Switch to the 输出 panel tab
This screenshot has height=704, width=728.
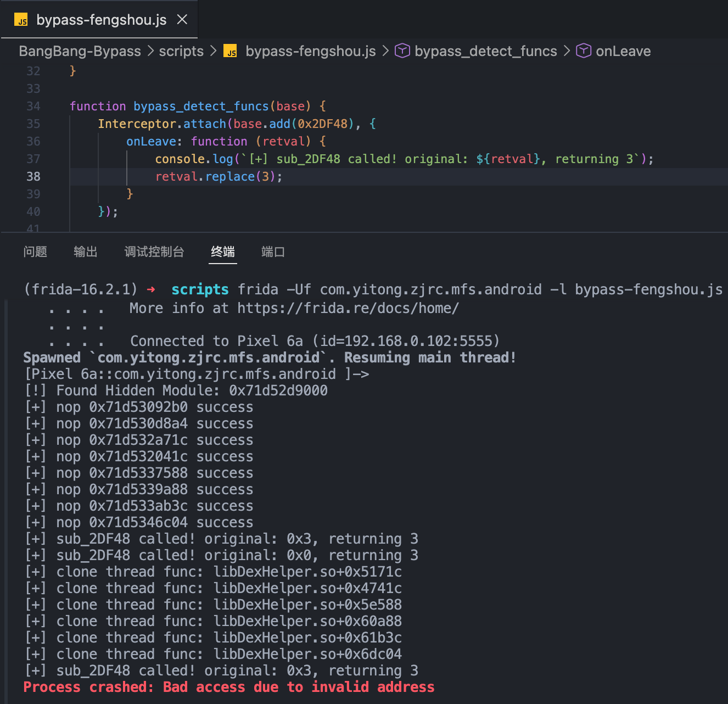point(86,252)
